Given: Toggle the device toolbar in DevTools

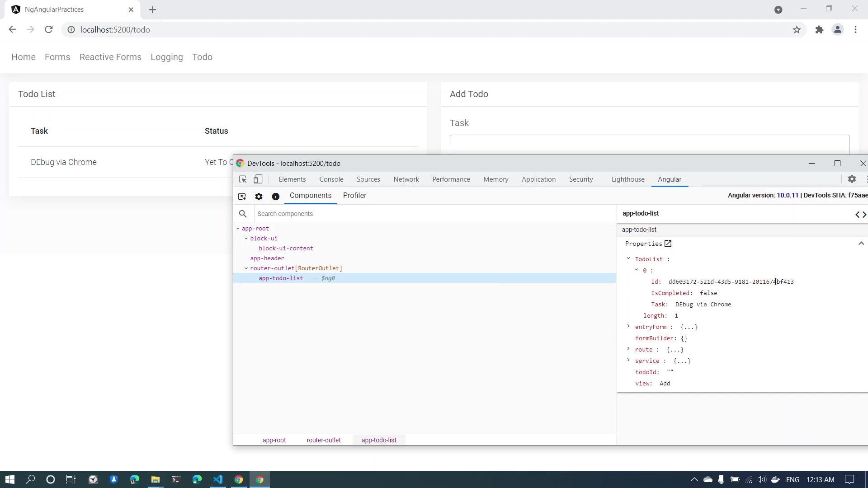Looking at the screenshot, I should point(258,179).
